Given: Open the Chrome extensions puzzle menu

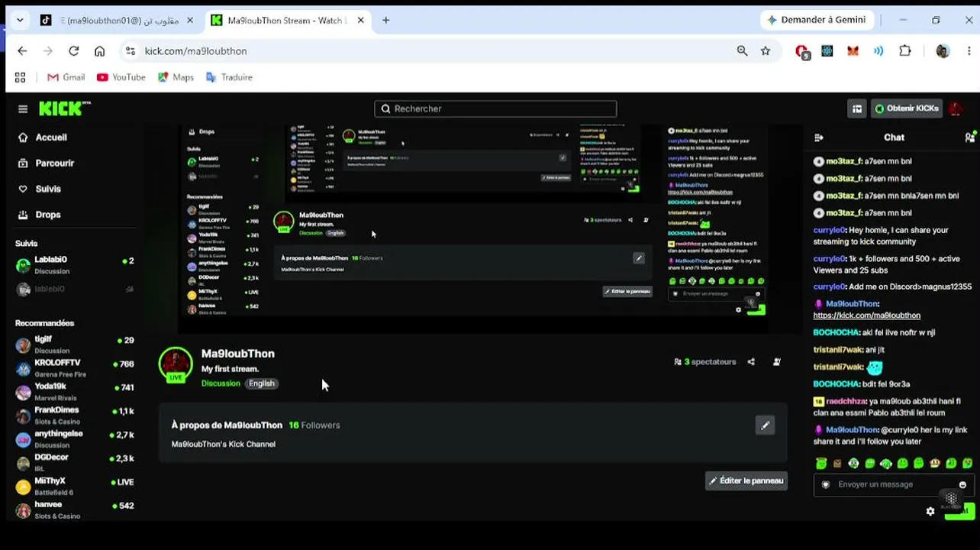Looking at the screenshot, I should [905, 51].
